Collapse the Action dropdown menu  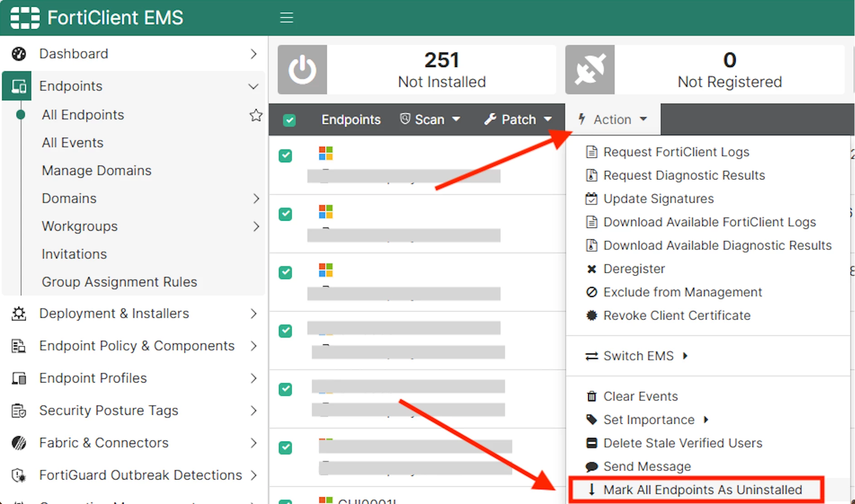coord(612,119)
